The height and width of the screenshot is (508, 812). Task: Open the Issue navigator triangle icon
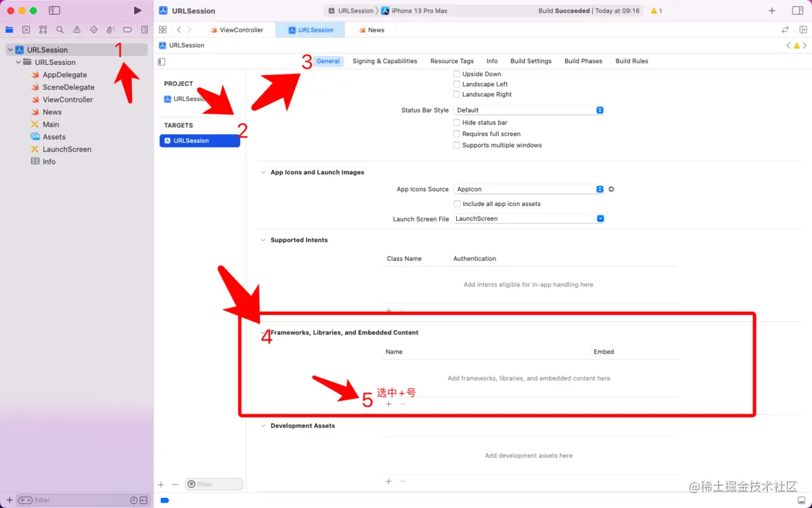pyautogui.click(x=77, y=30)
